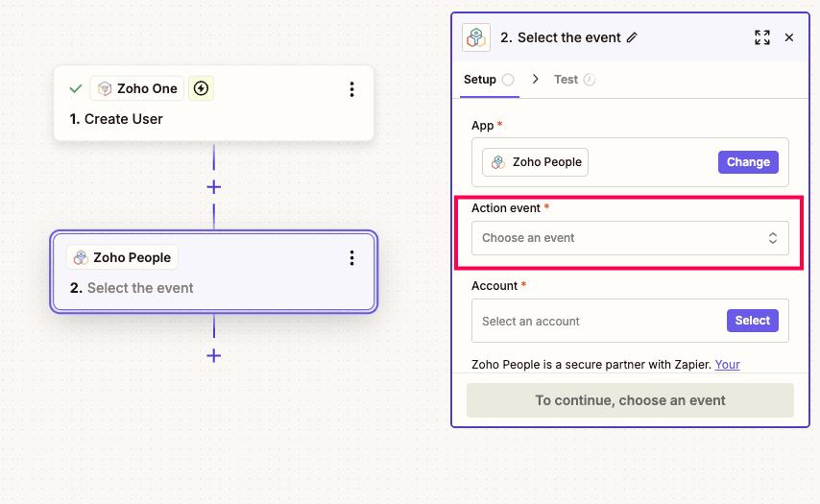Viewport: 820px width, 504px height.
Task: Follow the "Your" link under Account
Action: (x=727, y=365)
